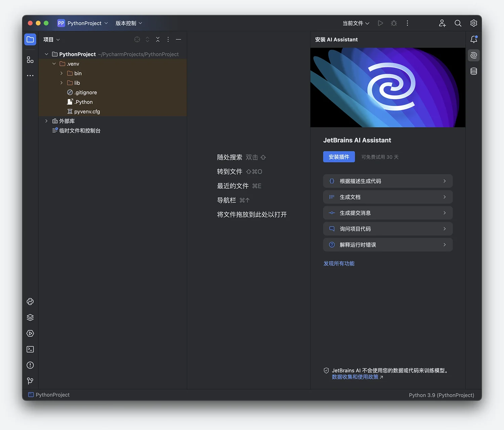
Task: Open the Project tool window folder icon
Action: (30, 39)
